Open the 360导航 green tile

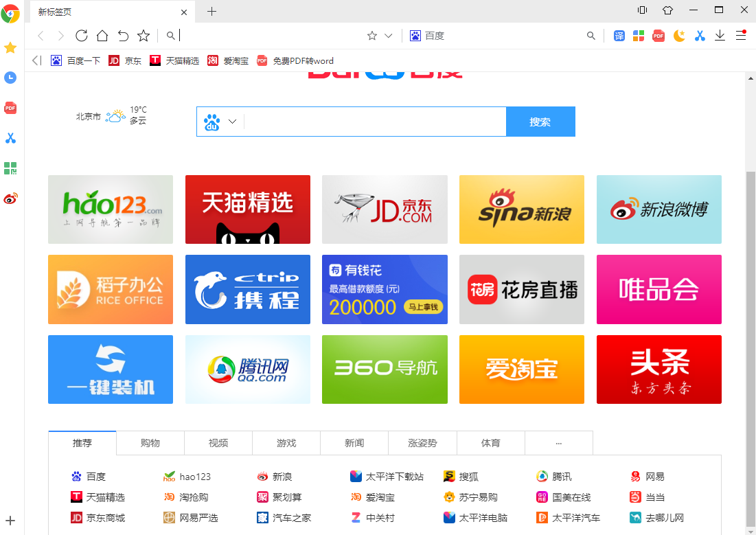tap(385, 369)
